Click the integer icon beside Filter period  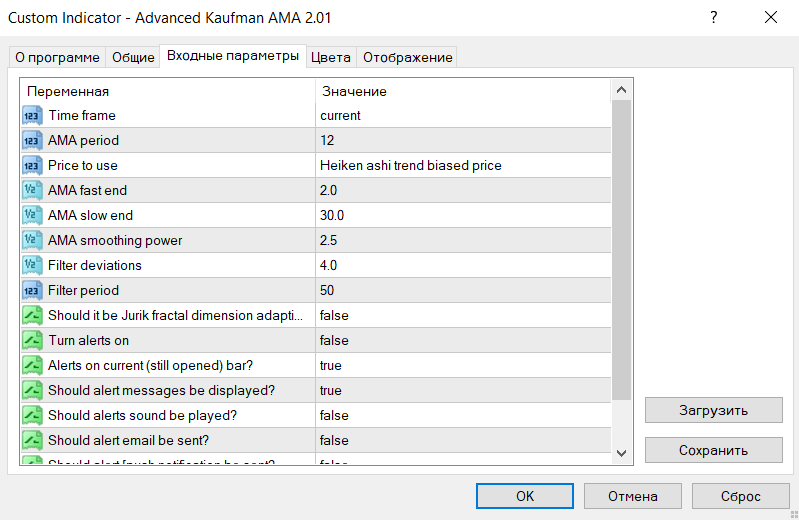pyautogui.click(x=32, y=290)
